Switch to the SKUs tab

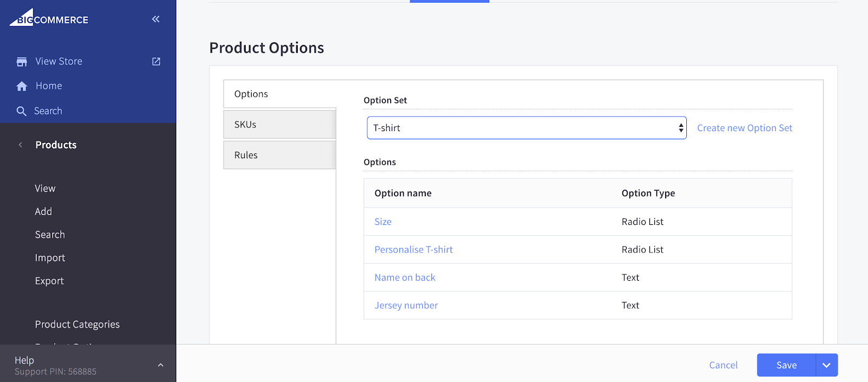click(x=279, y=125)
